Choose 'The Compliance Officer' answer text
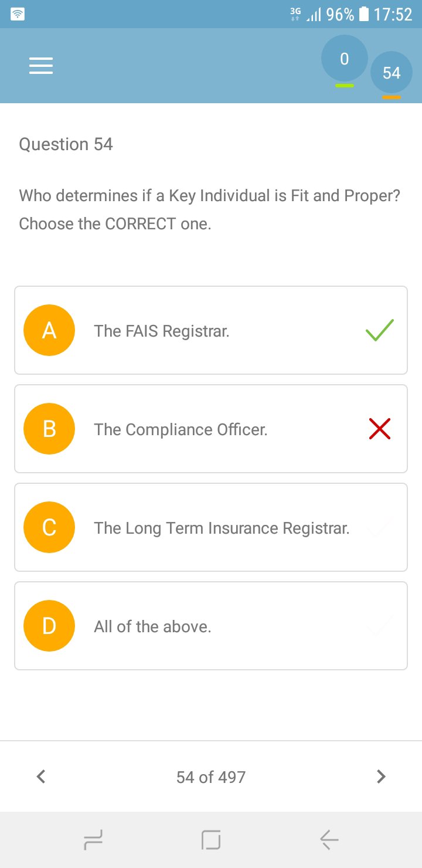The height and width of the screenshot is (868, 422). tap(181, 429)
